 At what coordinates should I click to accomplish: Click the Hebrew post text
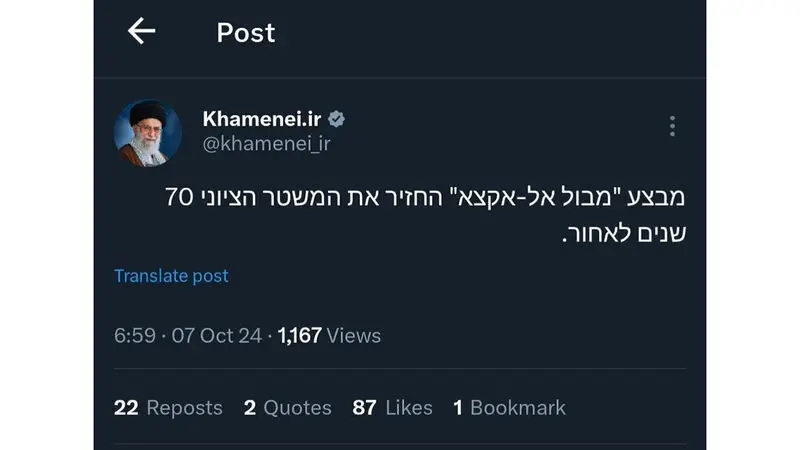pos(425,215)
